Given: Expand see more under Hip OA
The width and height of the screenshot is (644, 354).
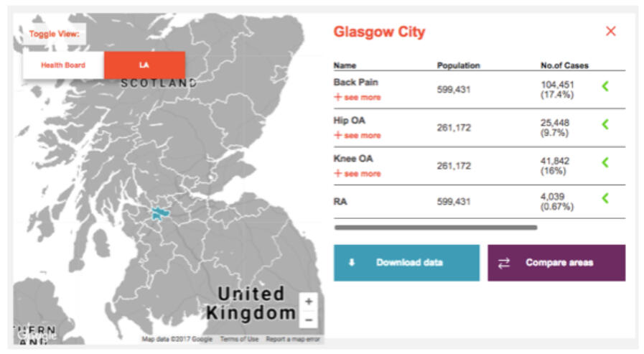Looking at the screenshot, I should (x=358, y=136).
